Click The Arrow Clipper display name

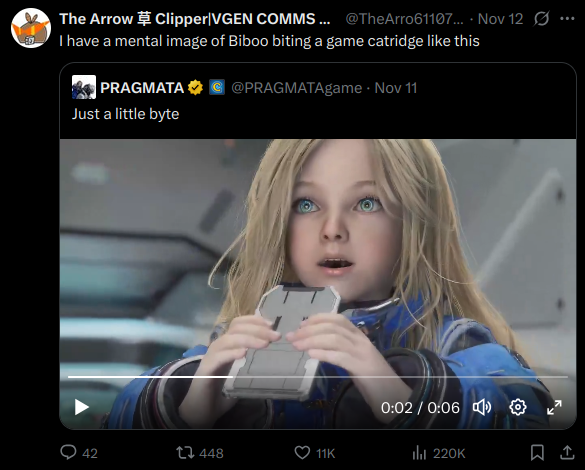pyautogui.click(x=194, y=19)
